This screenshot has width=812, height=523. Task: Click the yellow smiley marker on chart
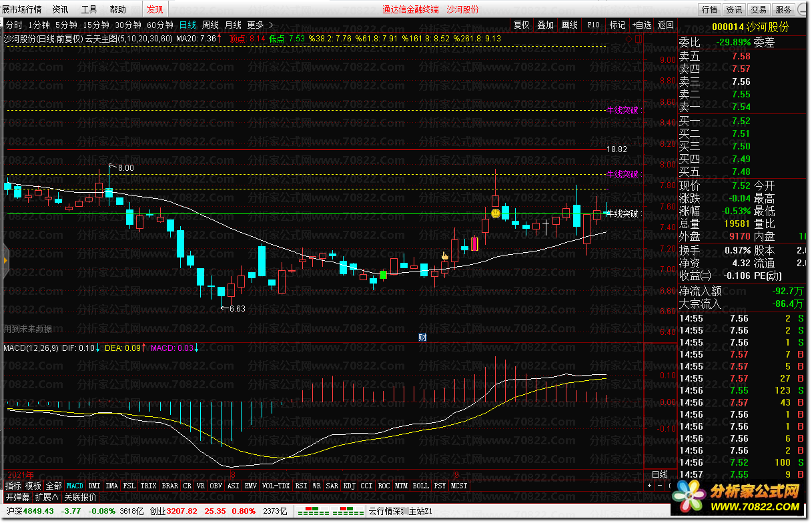[x=496, y=213]
